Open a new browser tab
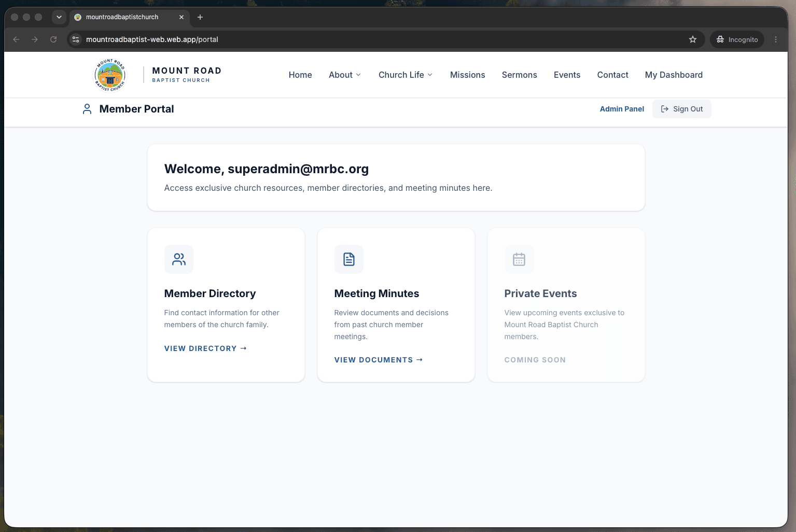 [x=200, y=17]
